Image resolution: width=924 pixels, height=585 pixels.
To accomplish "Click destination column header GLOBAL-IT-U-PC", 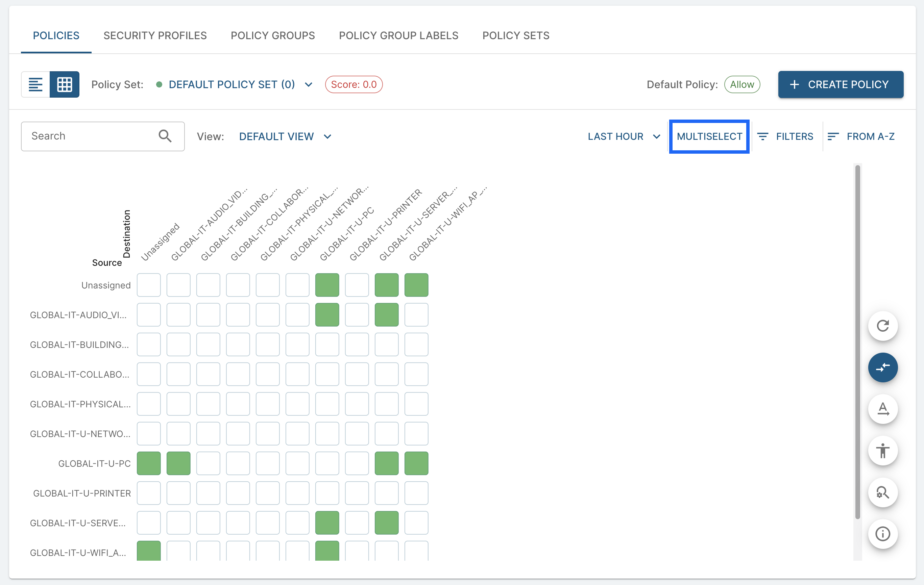I will click(x=346, y=234).
